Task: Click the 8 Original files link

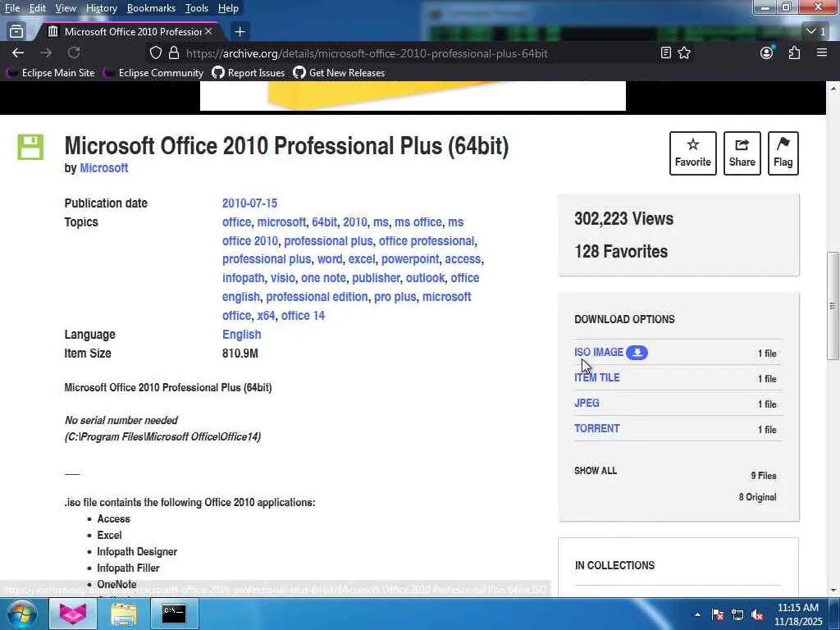Action: click(x=757, y=497)
